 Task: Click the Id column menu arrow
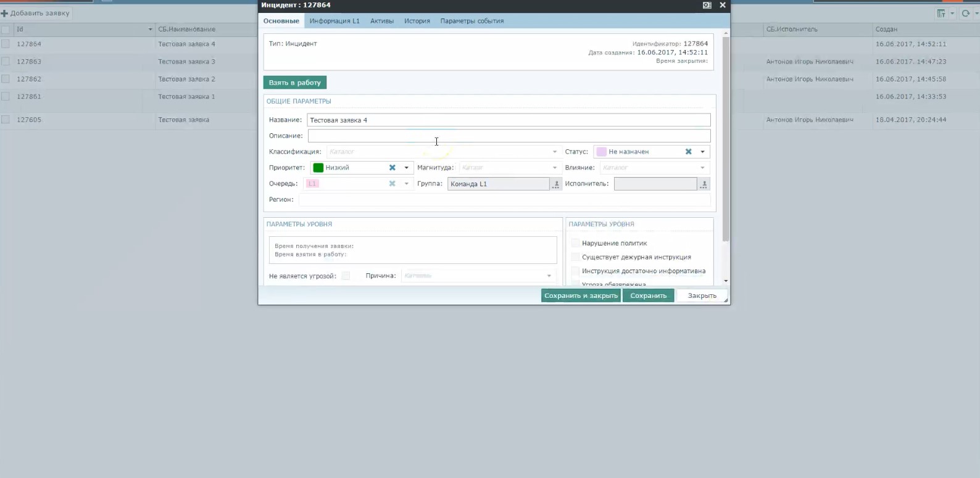pyautogui.click(x=150, y=30)
